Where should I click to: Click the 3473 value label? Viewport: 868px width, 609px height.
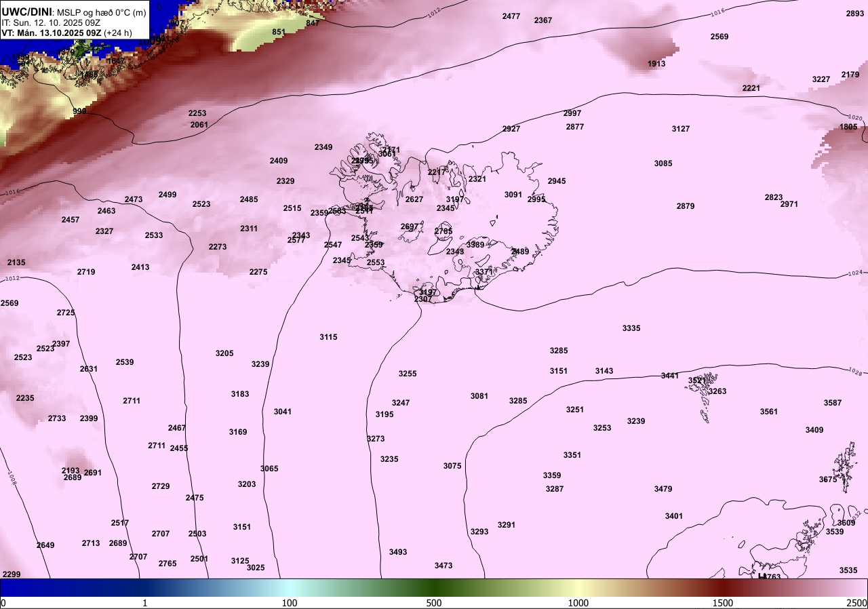(443, 566)
